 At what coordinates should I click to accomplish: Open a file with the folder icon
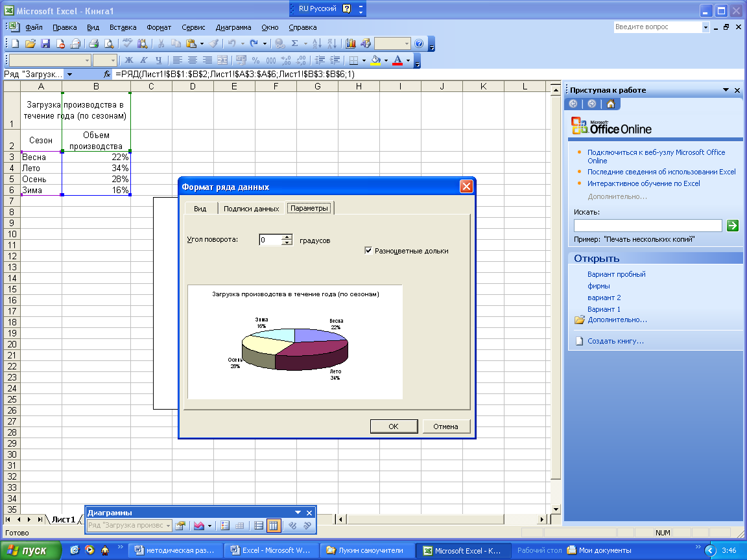[30, 44]
